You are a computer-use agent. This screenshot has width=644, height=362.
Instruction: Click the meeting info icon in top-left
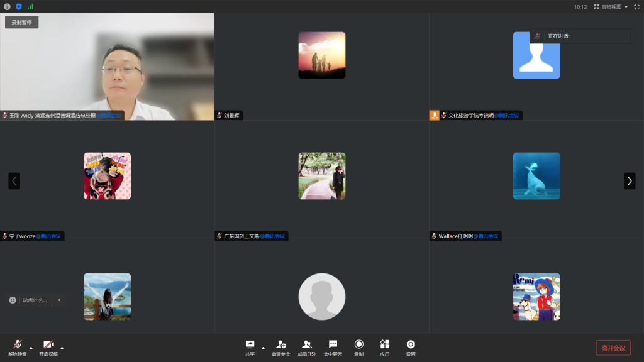(7, 6)
